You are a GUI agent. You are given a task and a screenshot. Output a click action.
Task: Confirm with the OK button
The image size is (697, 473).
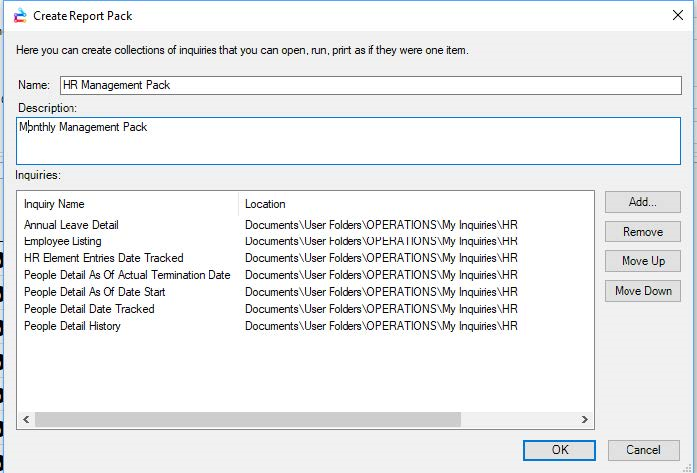[x=559, y=450]
